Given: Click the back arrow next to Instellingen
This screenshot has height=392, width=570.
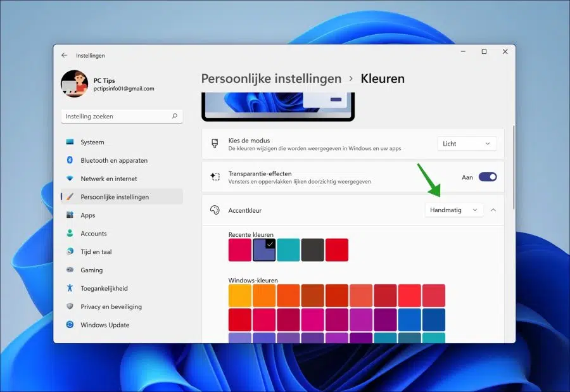Looking at the screenshot, I should tap(65, 55).
